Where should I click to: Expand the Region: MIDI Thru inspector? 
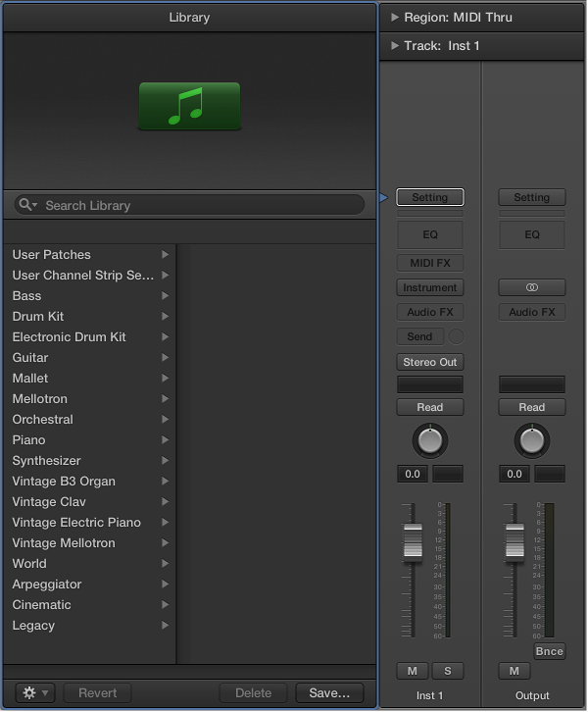pyautogui.click(x=395, y=18)
